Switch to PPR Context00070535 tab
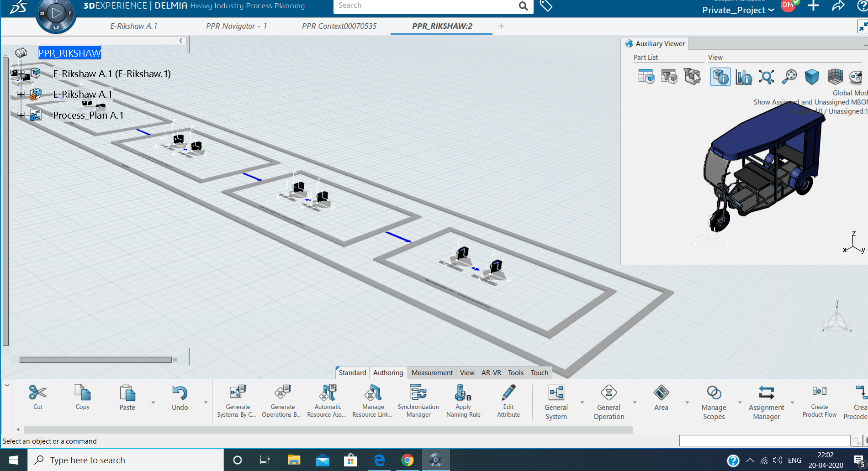Image resolution: width=868 pixels, height=471 pixels. [x=339, y=26]
